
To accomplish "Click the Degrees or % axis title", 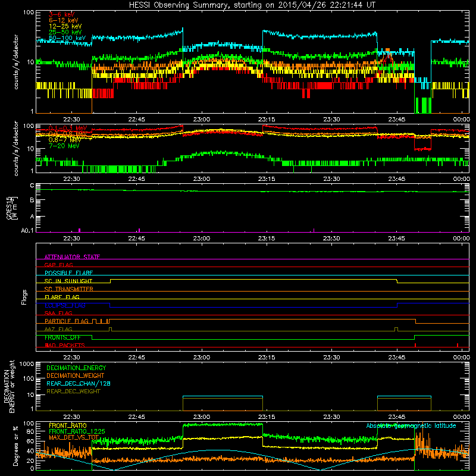I will tap(15, 446).
